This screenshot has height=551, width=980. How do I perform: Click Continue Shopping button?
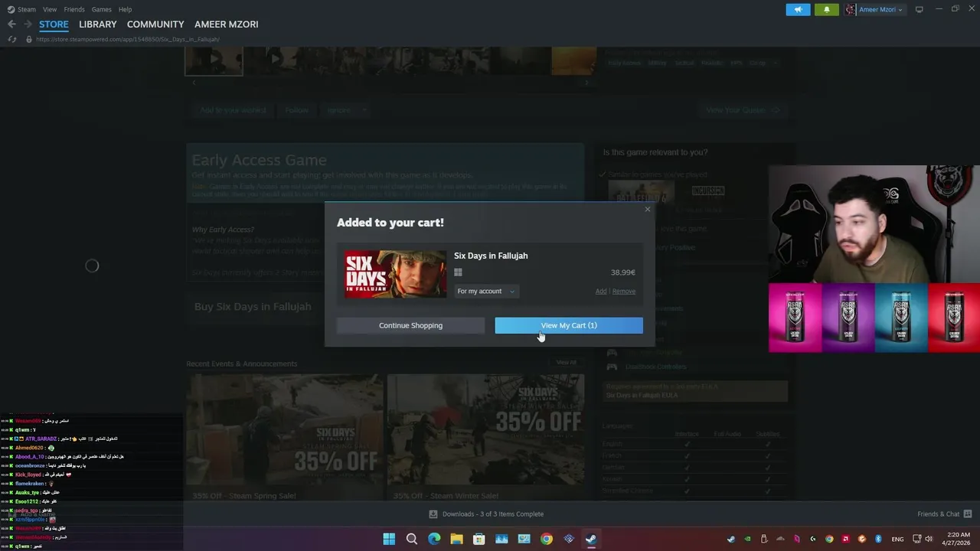(x=410, y=325)
